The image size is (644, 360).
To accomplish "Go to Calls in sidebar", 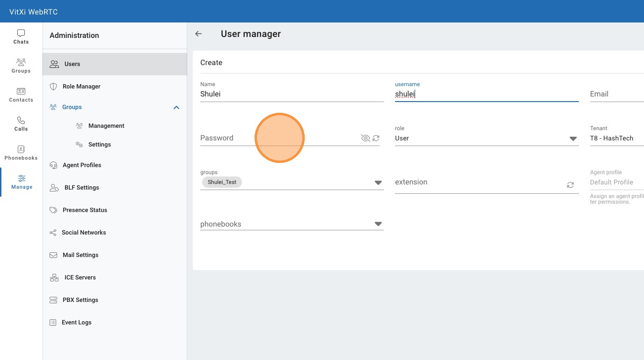I will (21, 124).
